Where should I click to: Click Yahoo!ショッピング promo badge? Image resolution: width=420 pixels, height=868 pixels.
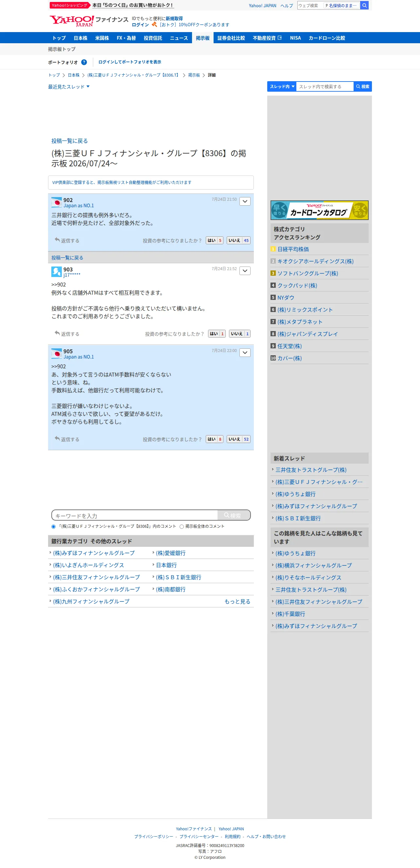point(70,5)
